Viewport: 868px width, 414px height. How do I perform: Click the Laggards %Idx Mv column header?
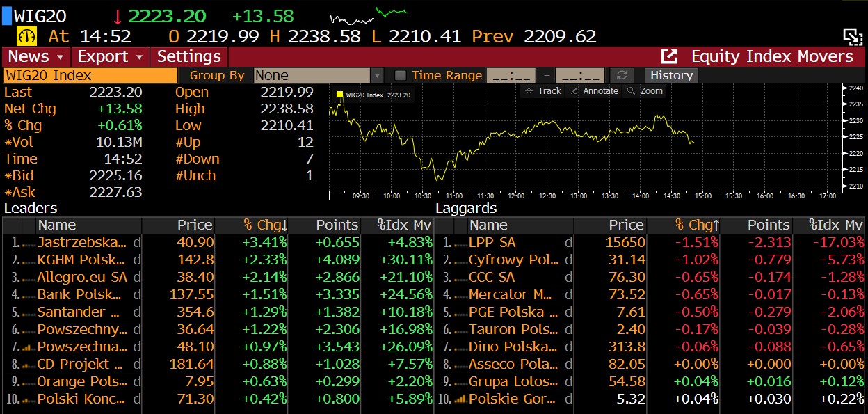click(x=829, y=225)
